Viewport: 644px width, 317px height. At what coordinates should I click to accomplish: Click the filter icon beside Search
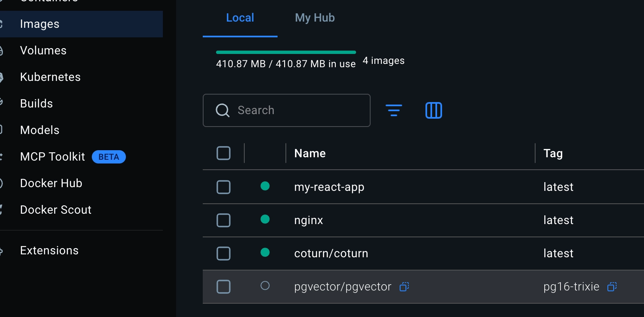pyautogui.click(x=393, y=110)
